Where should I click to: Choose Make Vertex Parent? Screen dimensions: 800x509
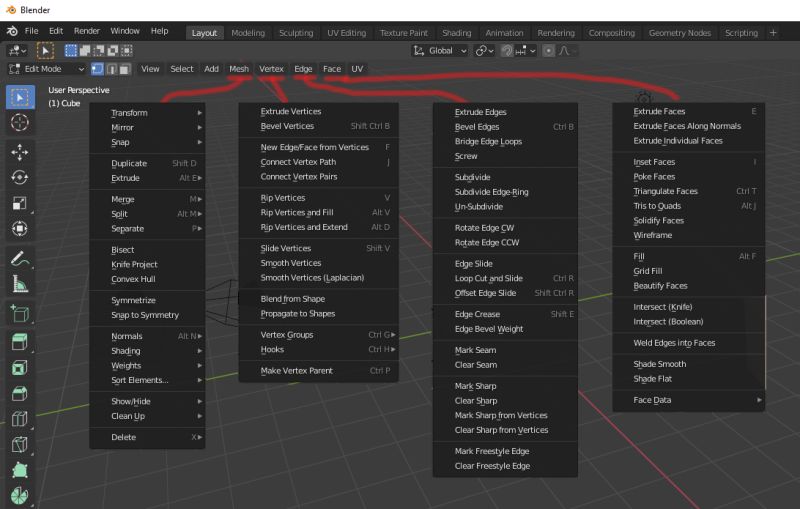tap(319, 370)
